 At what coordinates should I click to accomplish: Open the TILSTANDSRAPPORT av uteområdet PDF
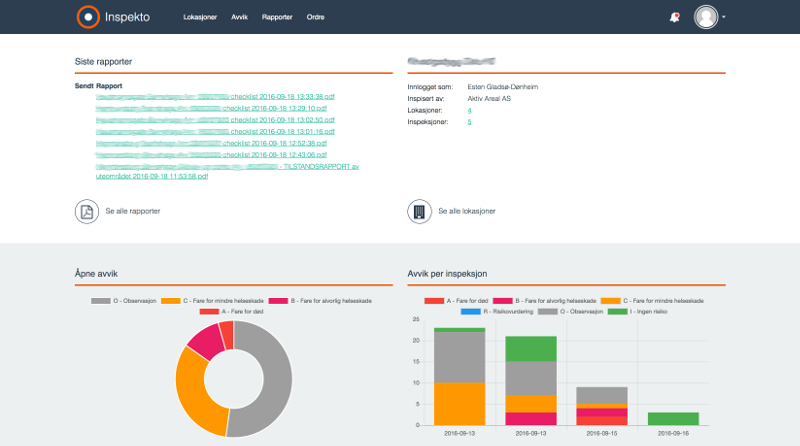pyautogui.click(x=227, y=171)
